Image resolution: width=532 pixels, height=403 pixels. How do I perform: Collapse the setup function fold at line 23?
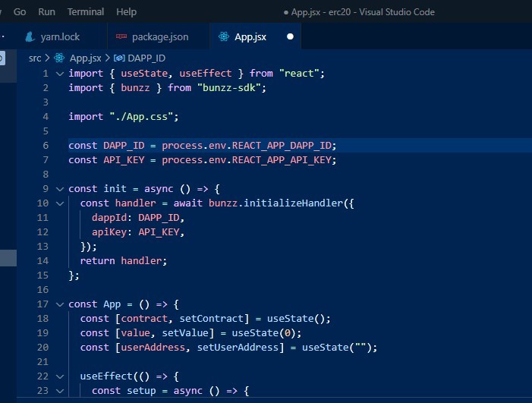[60, 391]
